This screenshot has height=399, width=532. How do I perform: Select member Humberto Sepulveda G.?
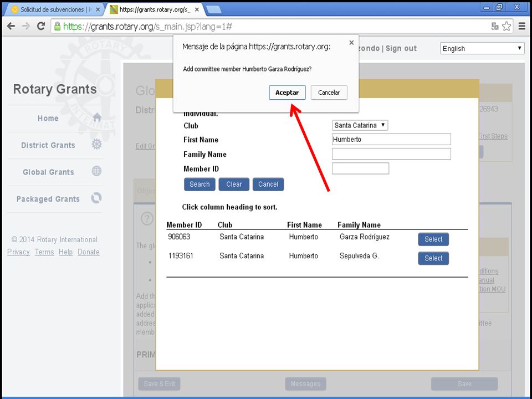433,258
